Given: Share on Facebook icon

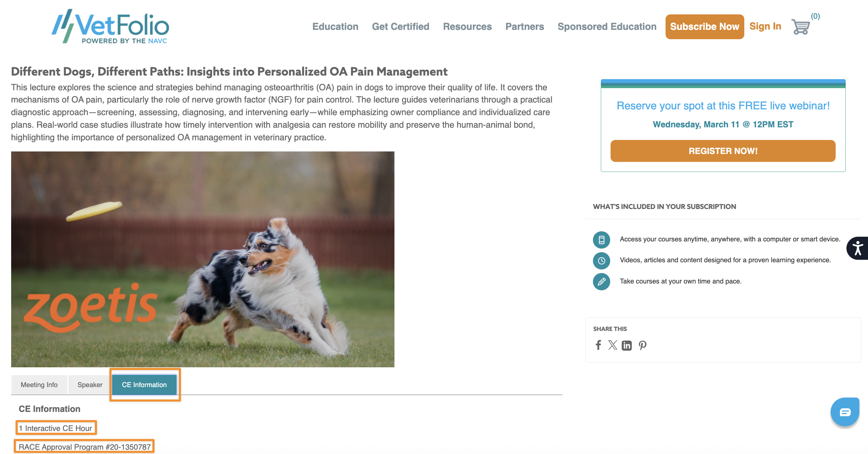Looking at the screenshot, I should pyautogui.click(x=598, y=345).
